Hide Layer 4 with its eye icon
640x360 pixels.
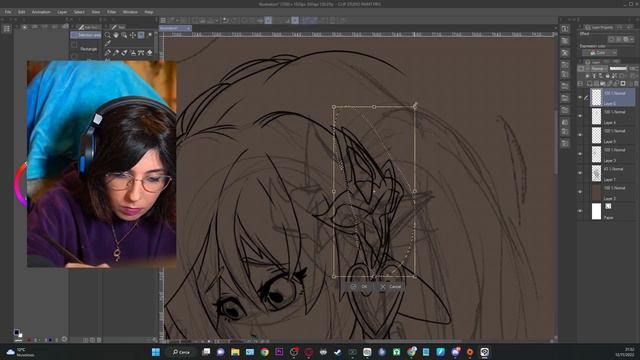click(580, 116)
